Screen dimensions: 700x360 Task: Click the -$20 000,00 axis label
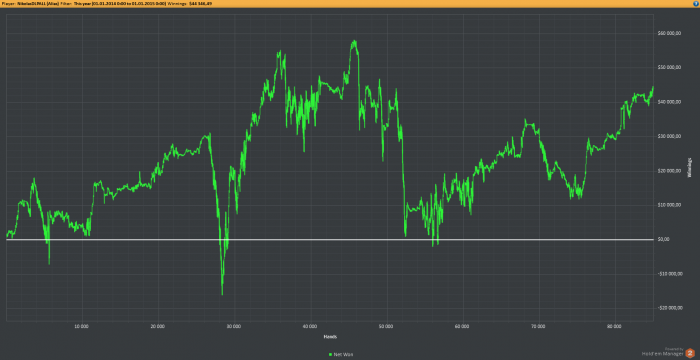point(670,308)
